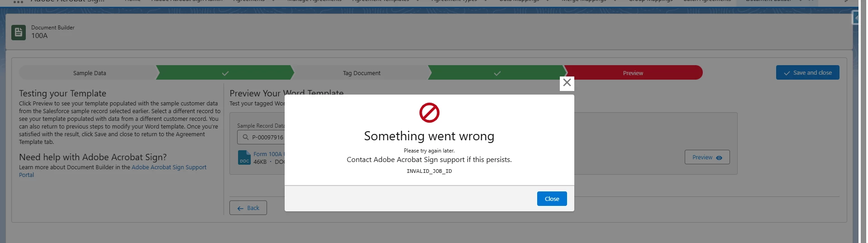Click the 100A template name
Viewport: 868px width, 243px height.
(x=39, y=36)
